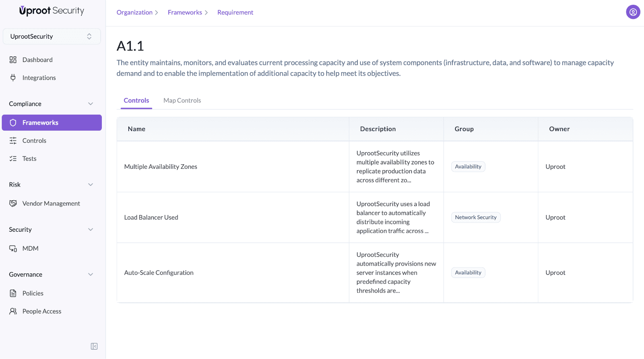Click the MDM devices icon

(13, 249)
